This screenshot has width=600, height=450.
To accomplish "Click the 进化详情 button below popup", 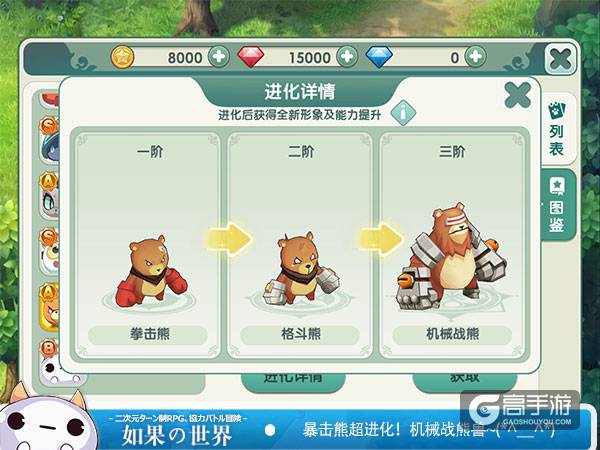I will (293, 381).
